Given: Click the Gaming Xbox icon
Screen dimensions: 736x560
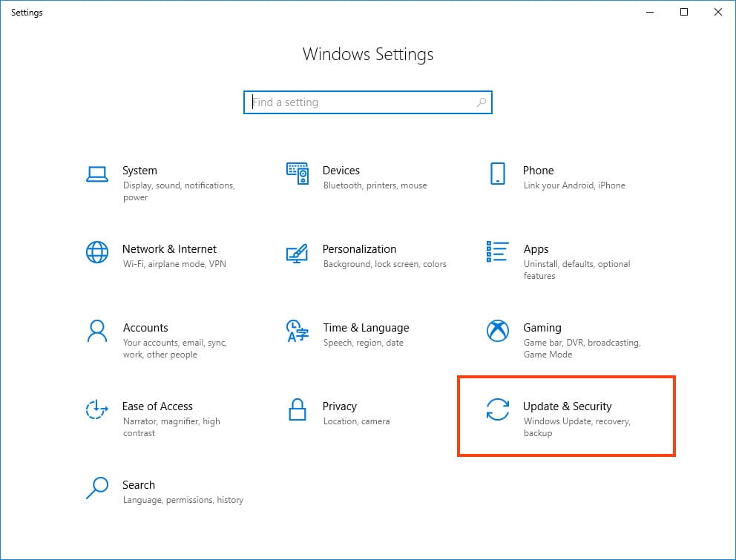Looking at the screenshot, I should 498,331.
